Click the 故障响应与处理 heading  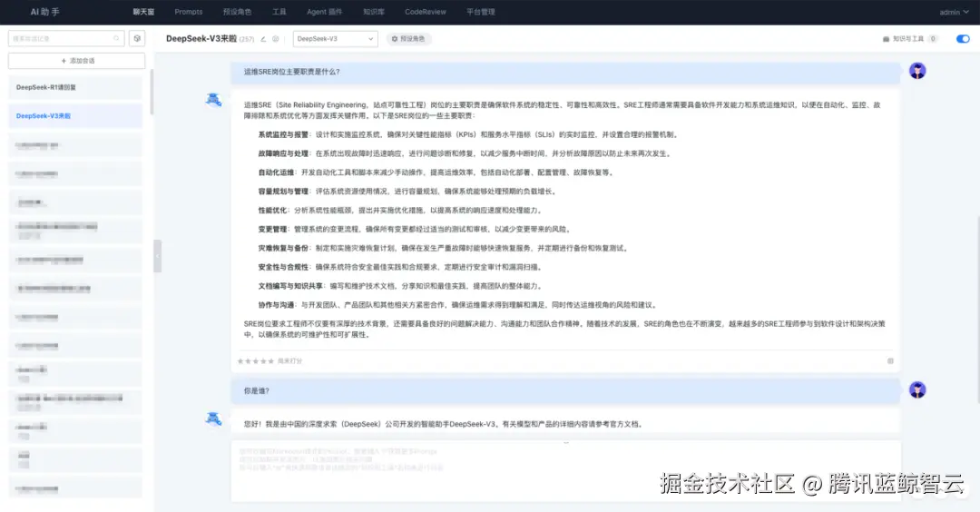(283, 153)
